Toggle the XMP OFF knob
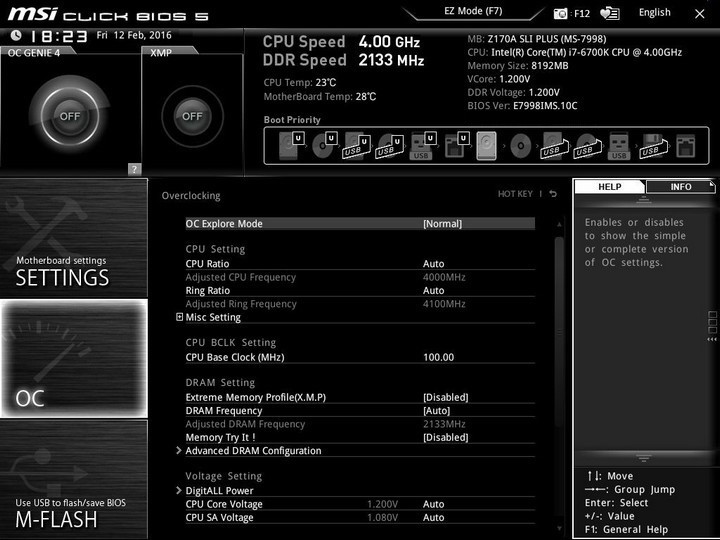The width and height of the screenshot is (720, 540). [x=192, y=116]
